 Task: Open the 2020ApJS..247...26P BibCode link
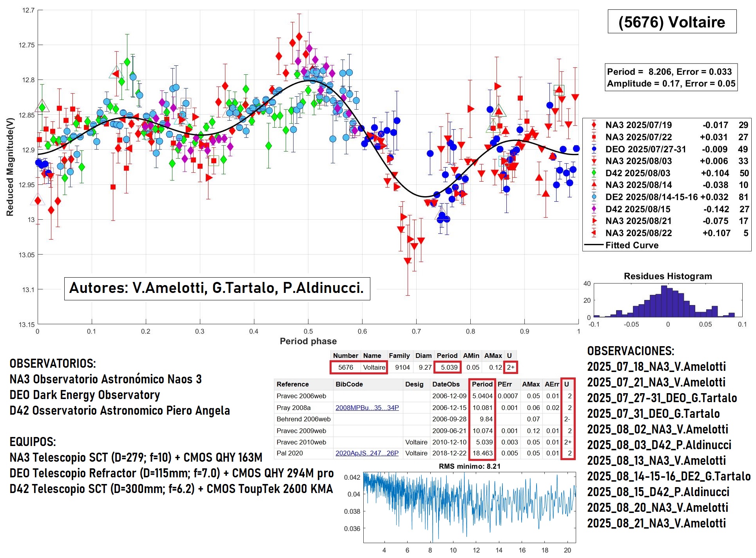(x=367, y=453)
